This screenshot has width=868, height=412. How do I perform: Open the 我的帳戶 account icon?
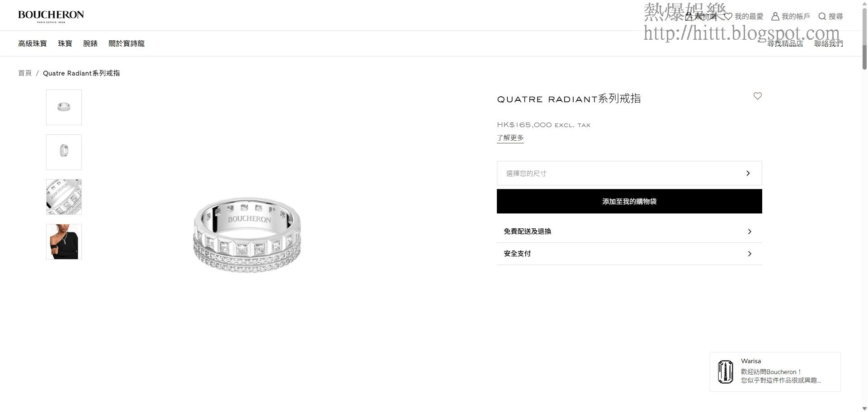(775, 16)
